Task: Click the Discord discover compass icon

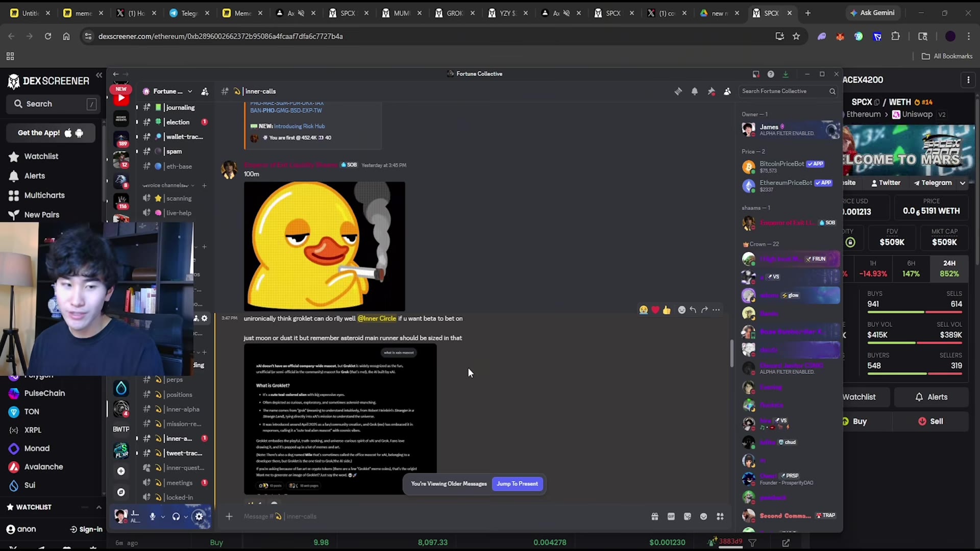Action: [121, 492]
